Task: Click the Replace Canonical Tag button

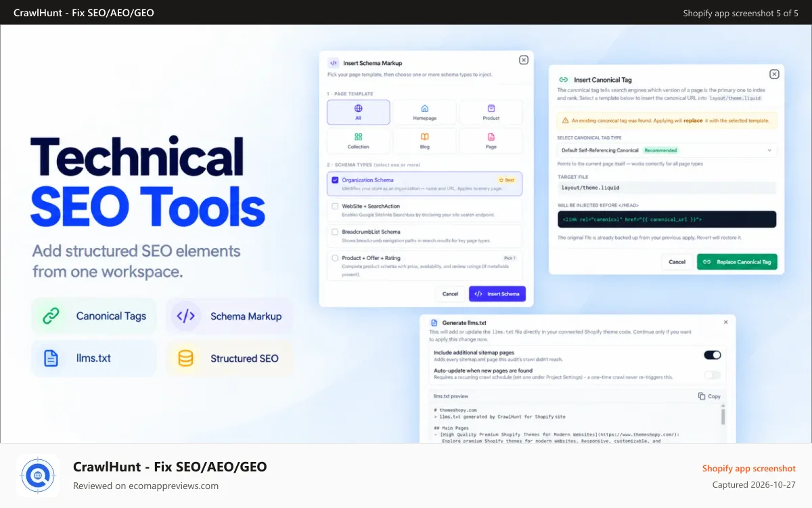Action: coord(737,261)
